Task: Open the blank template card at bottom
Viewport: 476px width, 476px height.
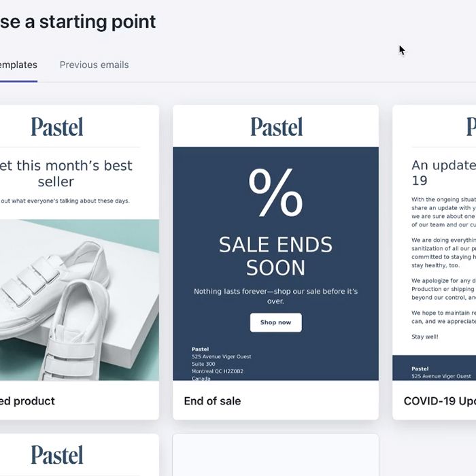Action: [x=275, y=454]
